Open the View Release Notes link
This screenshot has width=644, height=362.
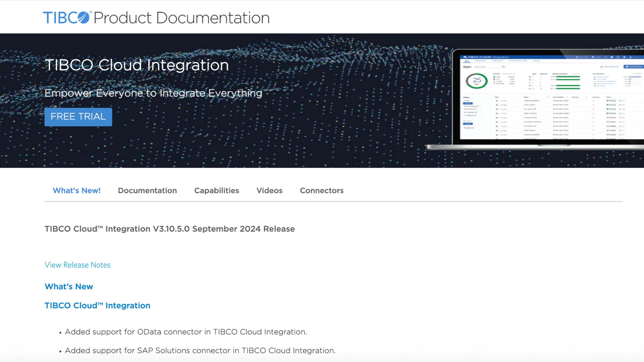77,265
